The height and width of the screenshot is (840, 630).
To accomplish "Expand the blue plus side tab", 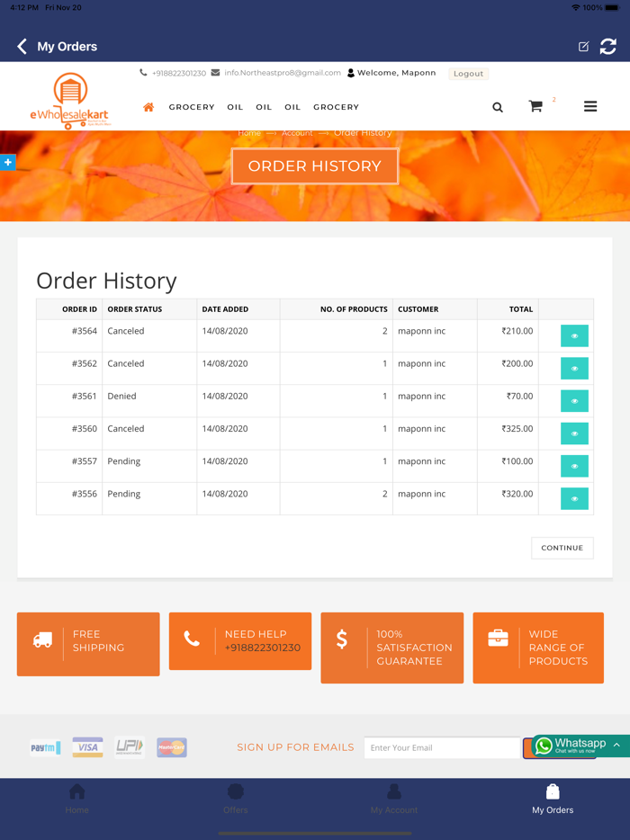I will [x=7, y=162].
